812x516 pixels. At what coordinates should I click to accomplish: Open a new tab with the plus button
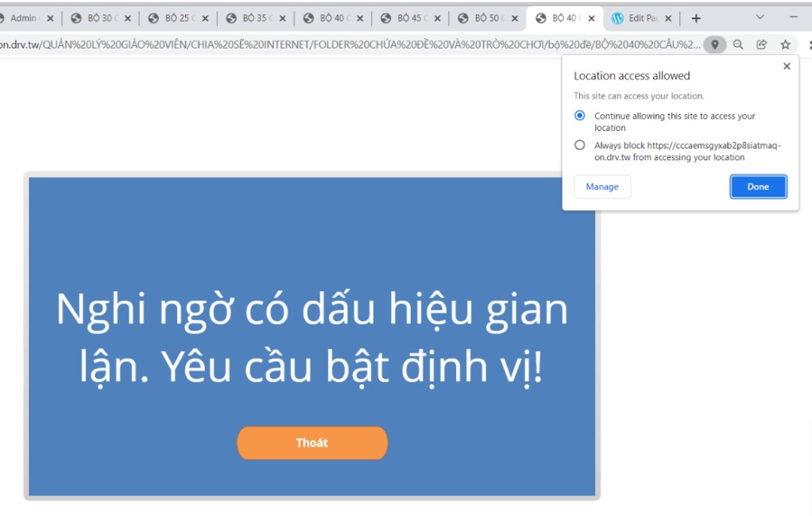coord(696,18)
